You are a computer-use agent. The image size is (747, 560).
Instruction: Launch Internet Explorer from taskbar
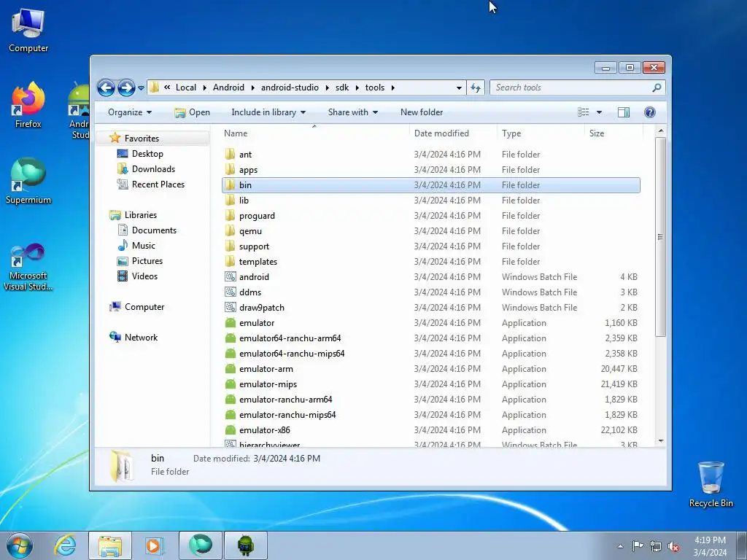65,545
